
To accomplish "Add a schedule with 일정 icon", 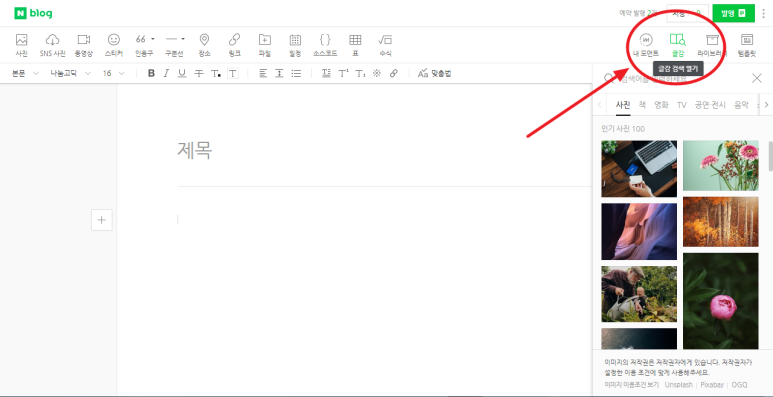I will (x=295, y=45).
